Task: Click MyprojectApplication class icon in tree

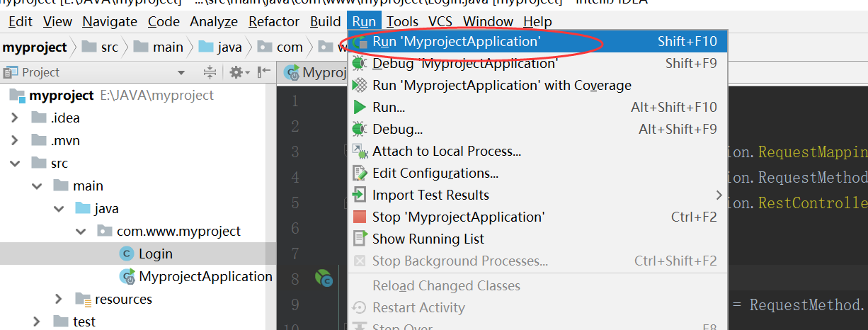Action: (127, 277)
